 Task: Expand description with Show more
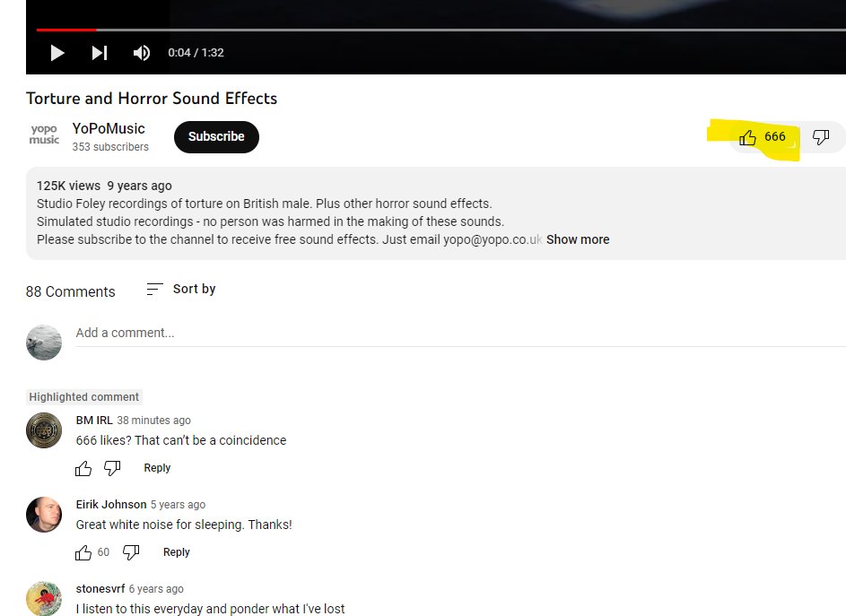tap(578, 239)
